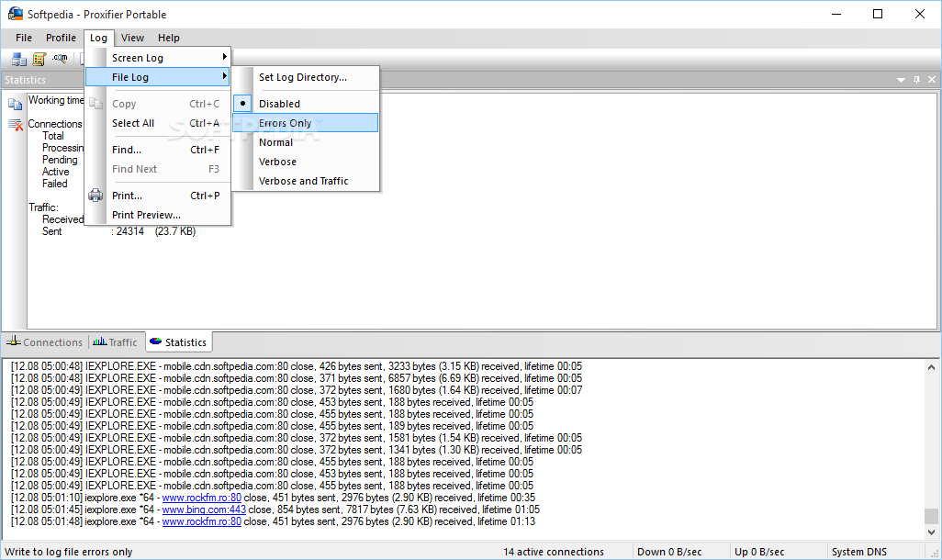Open Name Resolution (.com) toolbar icon
The image size is (942, 560).
tap(60, 58)
